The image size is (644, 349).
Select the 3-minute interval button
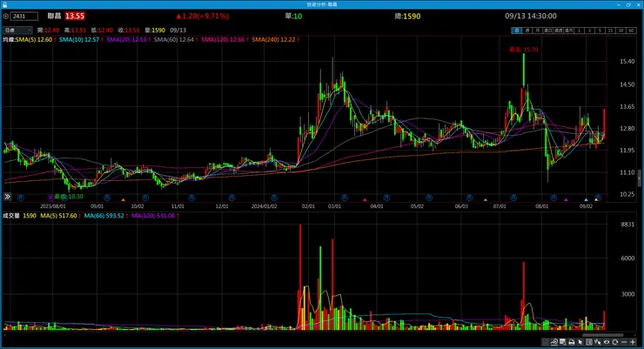point(589,30)
